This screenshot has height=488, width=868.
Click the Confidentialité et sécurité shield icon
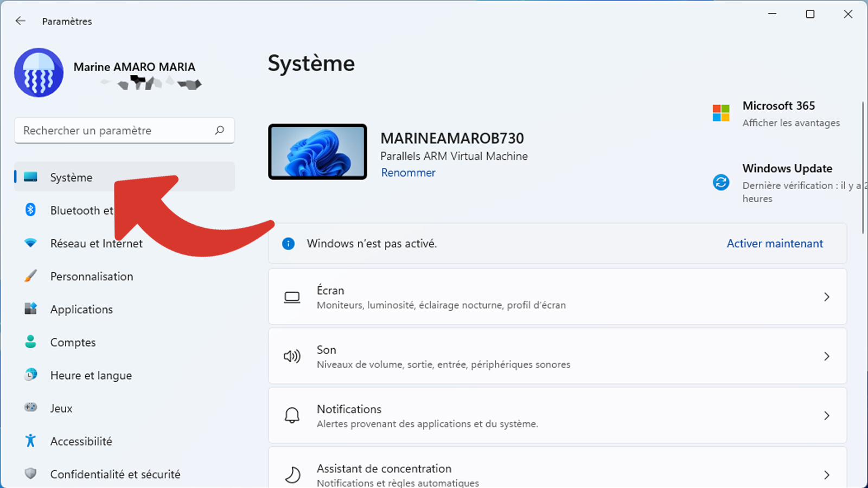pyautogui.click(x=31, y=474)
